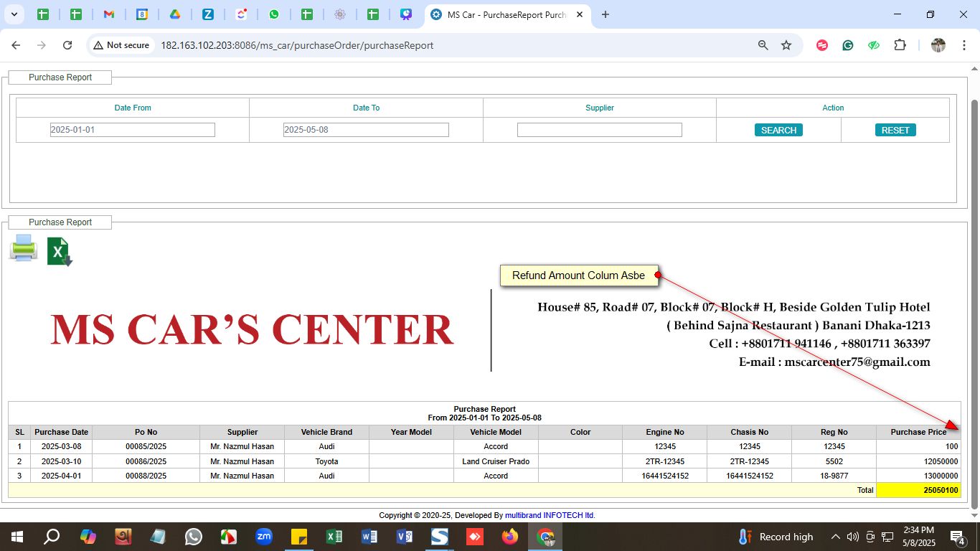
Task: Launch Copilot from the taskbar
Action: [88, 537]
